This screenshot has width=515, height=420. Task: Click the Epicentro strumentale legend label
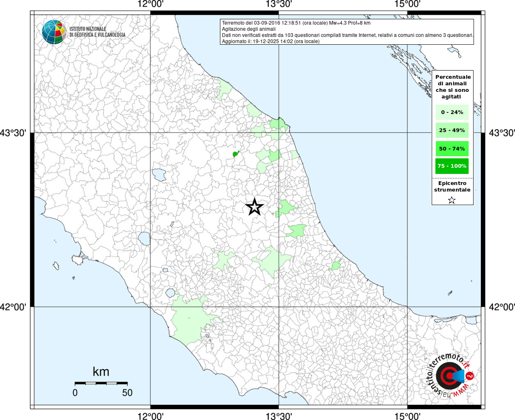coord(452,187)
